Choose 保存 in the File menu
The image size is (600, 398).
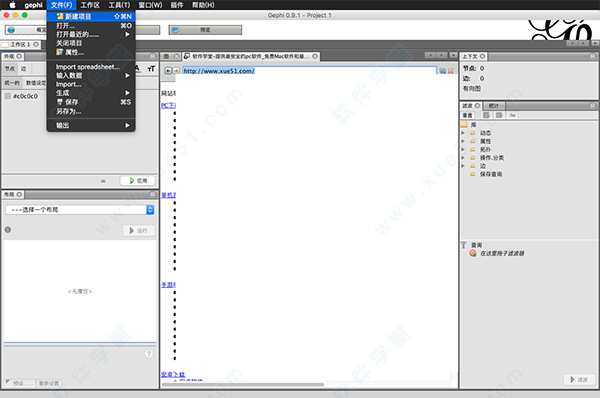(91, 102)
